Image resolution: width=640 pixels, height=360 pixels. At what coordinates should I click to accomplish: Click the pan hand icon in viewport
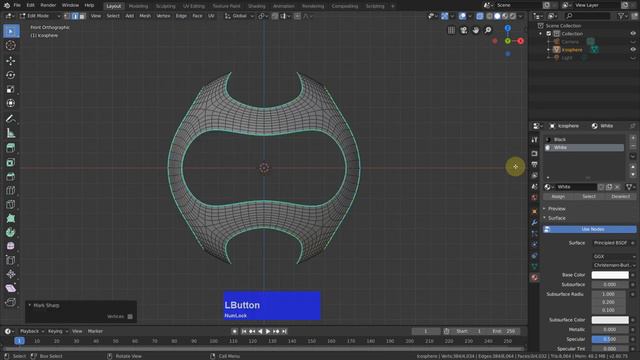[476, 30]
